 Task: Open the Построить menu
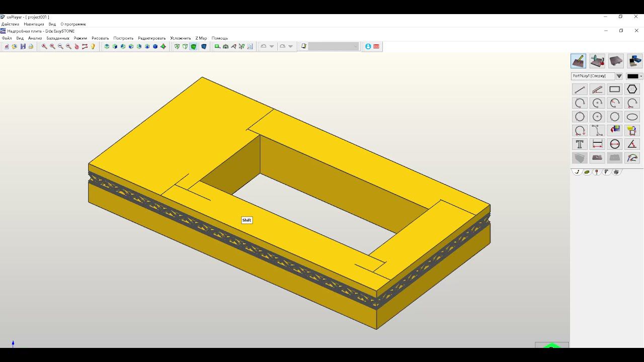(123, 38)
